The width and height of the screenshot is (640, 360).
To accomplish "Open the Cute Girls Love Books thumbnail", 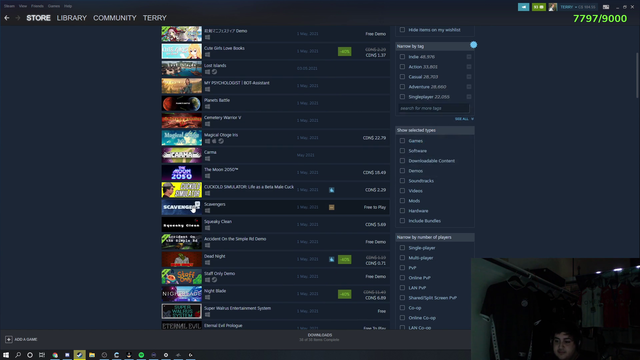I will (x=182, y=51).
